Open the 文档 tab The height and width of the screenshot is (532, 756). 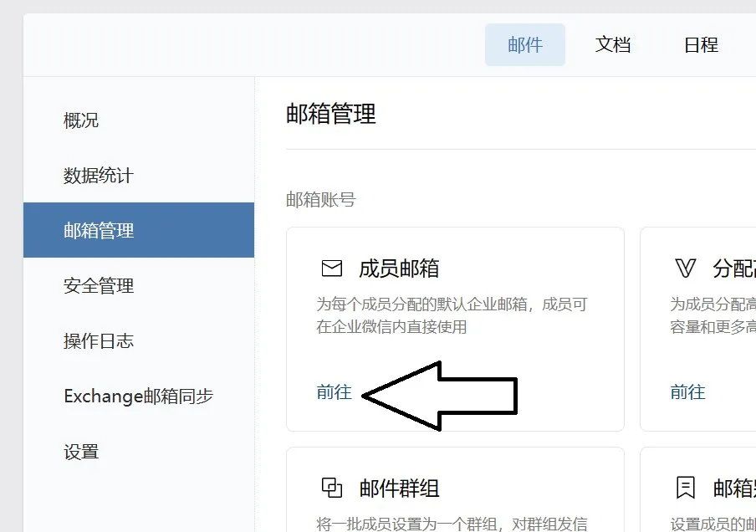(x=613, y=45)
